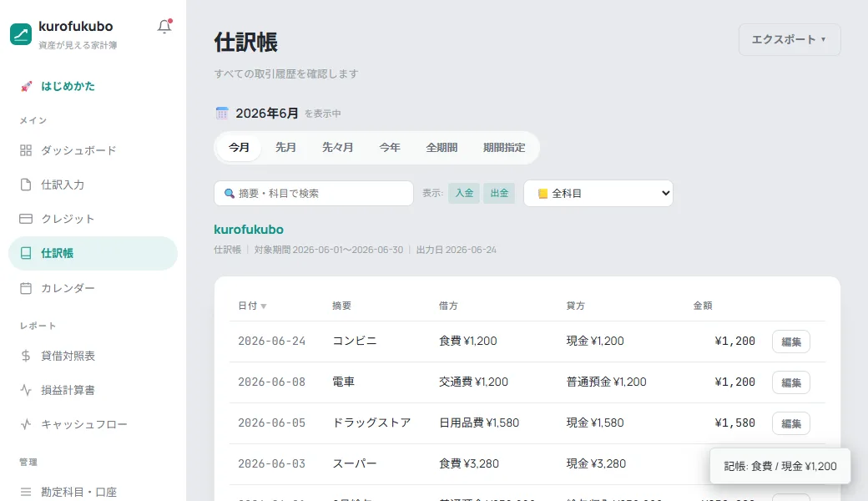Click the kurofukubo ledger heading link
Screen dimensions: 868x501
click(249, 230)
